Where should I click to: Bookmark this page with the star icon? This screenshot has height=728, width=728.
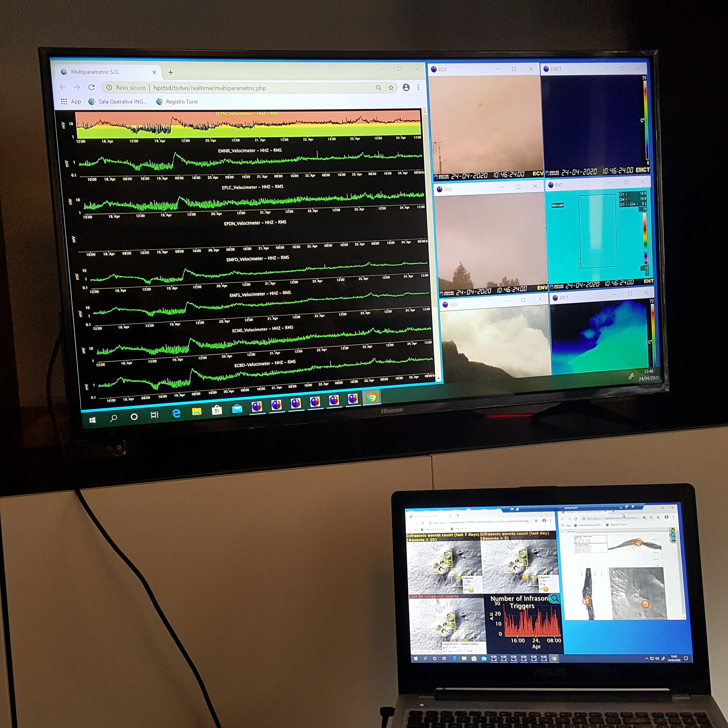point(391,88)
